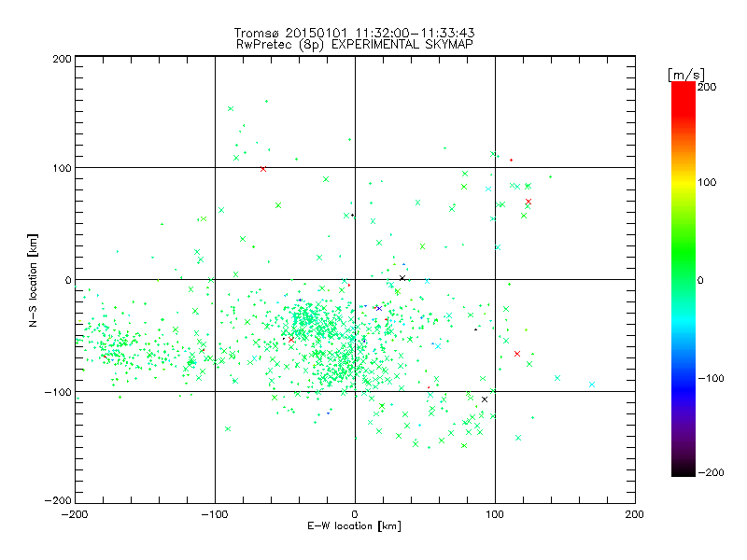Pick the black bottom of the velocity colorbar
This screenshot has width=747, height=560.
pyautogui.click(x=684, y=470)
